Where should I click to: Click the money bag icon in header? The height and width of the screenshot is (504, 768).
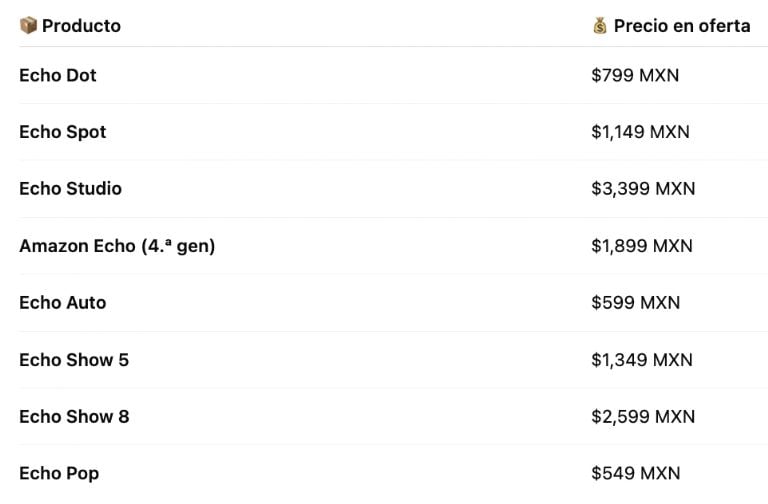click(x=600, y=26)
